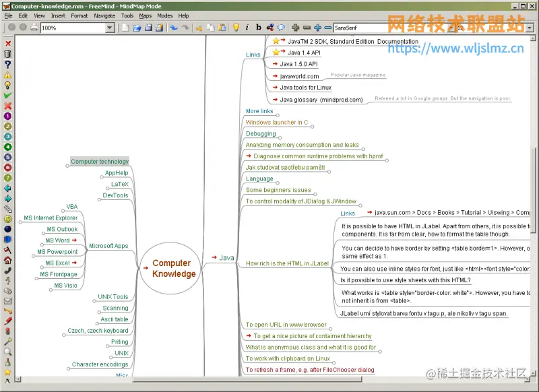Add the home house icon
This screenshot has width=539, height=392.
(x=7, y=260)
